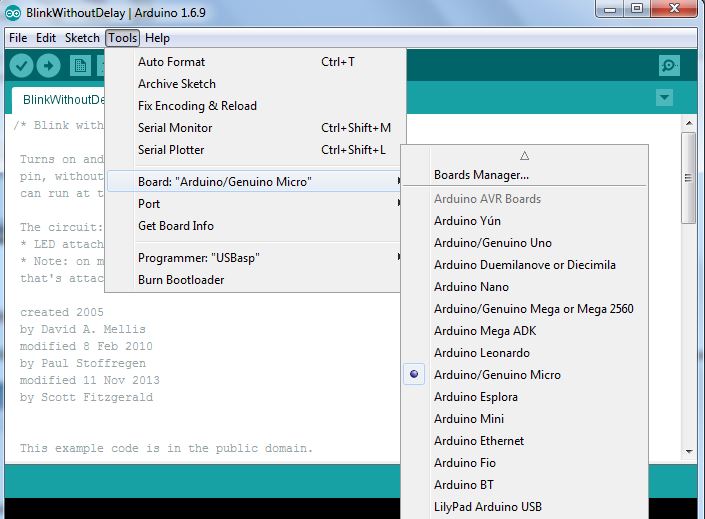Choose Burn Bootloader
705x519 pixels.
[253, 280]
